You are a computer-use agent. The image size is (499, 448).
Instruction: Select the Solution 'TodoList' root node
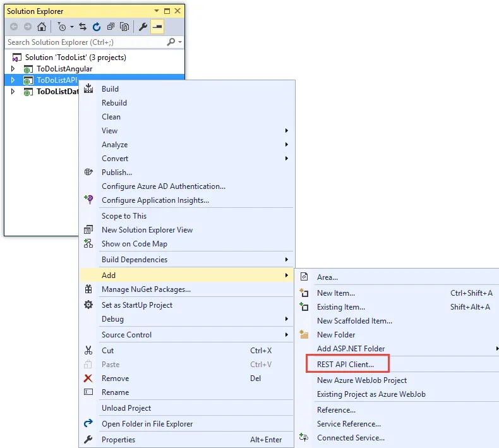tap(75, 58)
